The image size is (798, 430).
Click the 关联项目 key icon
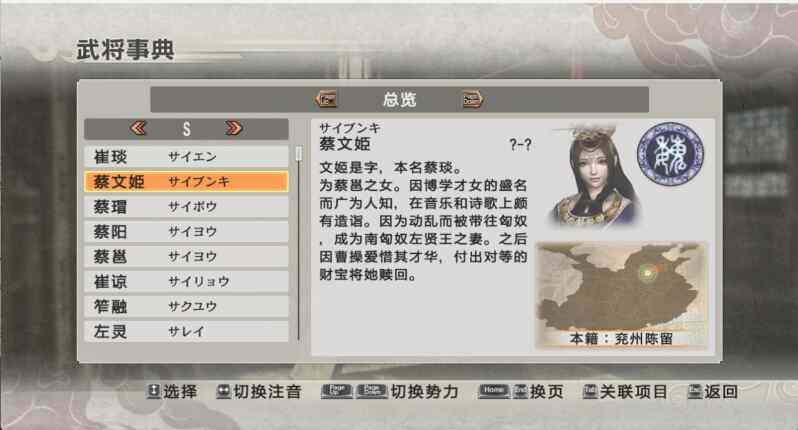590,391
